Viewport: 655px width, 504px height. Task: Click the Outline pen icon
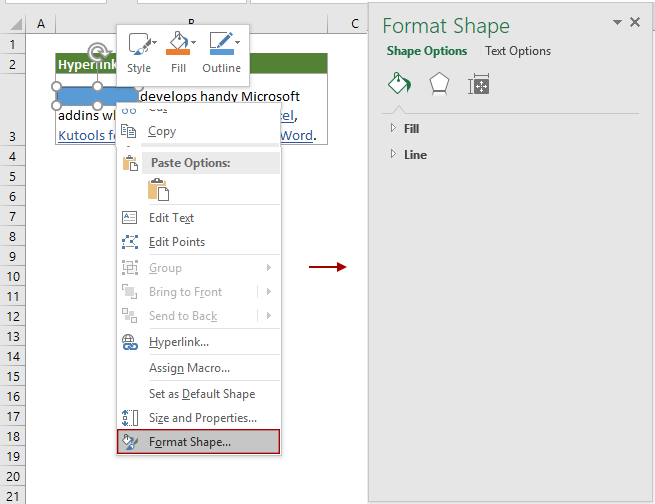(219, 46)
